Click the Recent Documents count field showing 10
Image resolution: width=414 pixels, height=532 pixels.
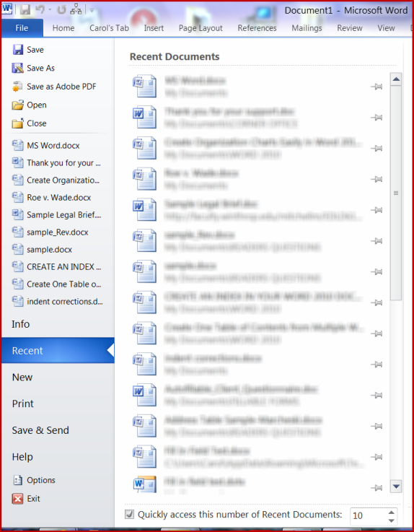tap(368, 515)
